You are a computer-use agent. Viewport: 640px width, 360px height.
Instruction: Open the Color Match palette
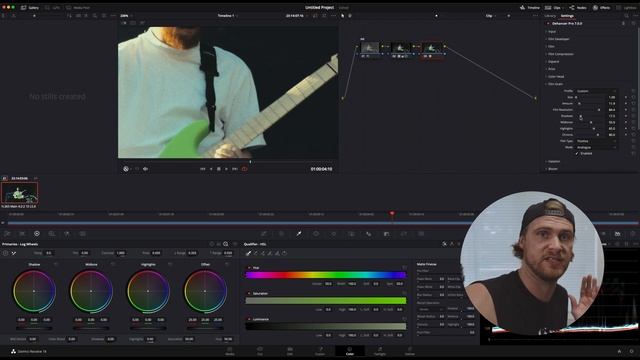(x=22, y=233)
